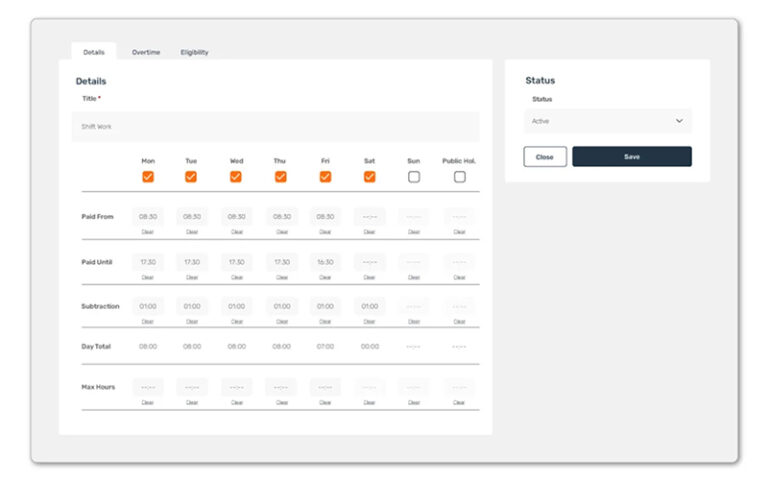This screenshot has width=768, height=480.
Task: Click the Close button
Action: pos(545,157)
